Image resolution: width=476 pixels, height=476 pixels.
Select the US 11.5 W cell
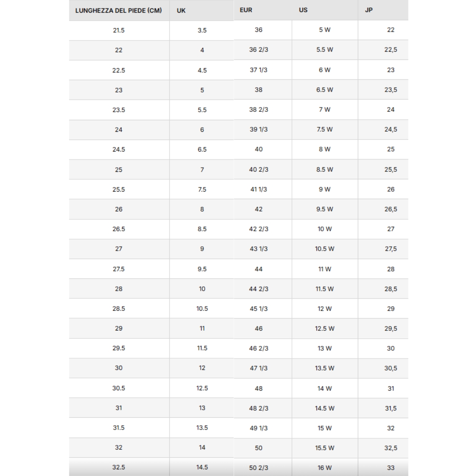[x=324, y=289]
